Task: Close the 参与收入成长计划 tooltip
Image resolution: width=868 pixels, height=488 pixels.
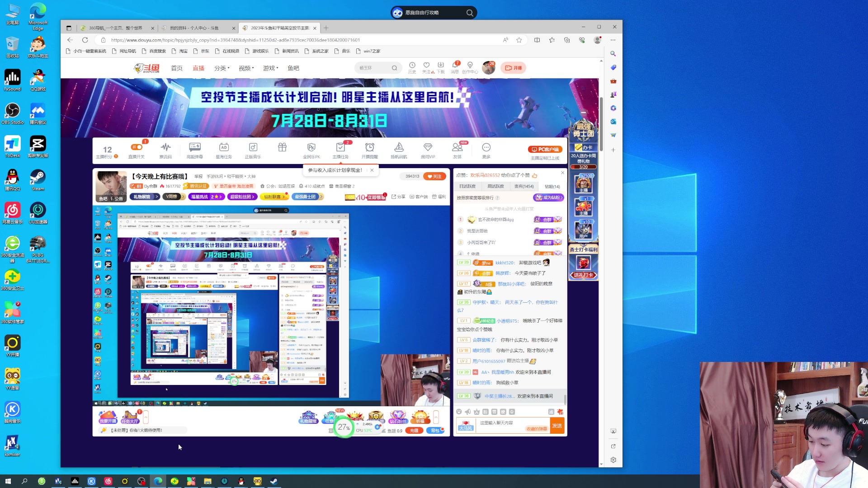Action: click(372, 170)
